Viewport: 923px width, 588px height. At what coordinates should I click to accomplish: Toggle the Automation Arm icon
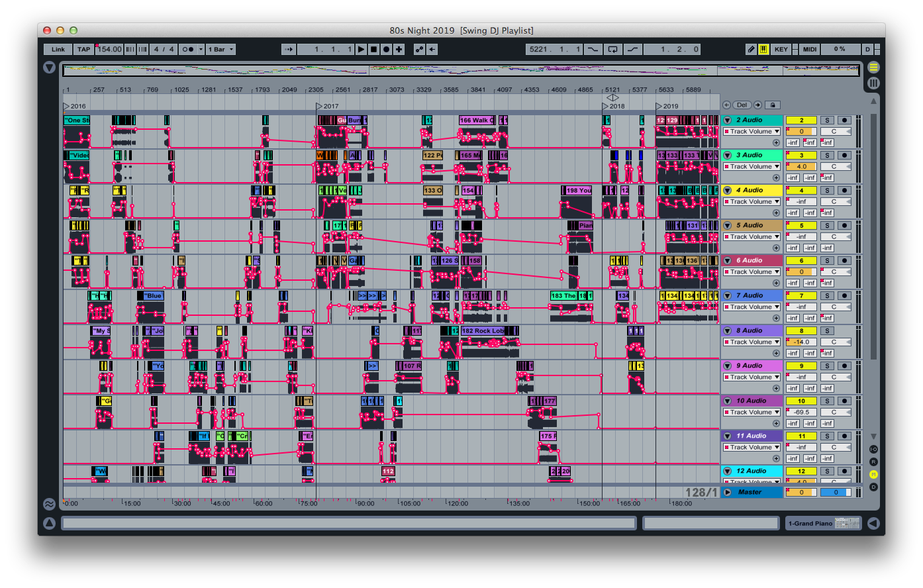pos(419,49)
